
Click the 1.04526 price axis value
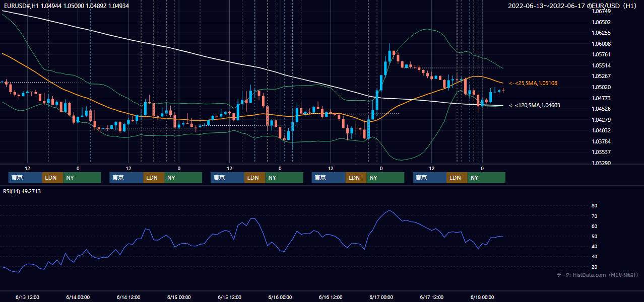[x=601, y=109]
